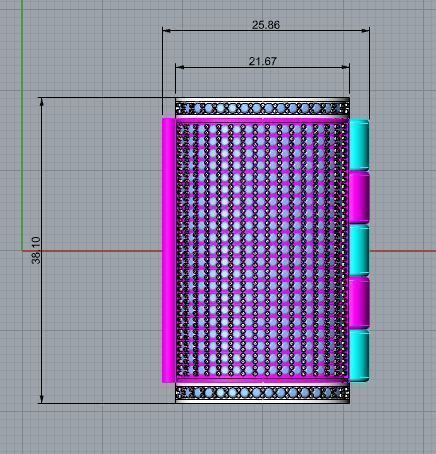Select the tall magenta bar on left side
The width and height of the screenshot is (436, 454).
coord(169,250)
